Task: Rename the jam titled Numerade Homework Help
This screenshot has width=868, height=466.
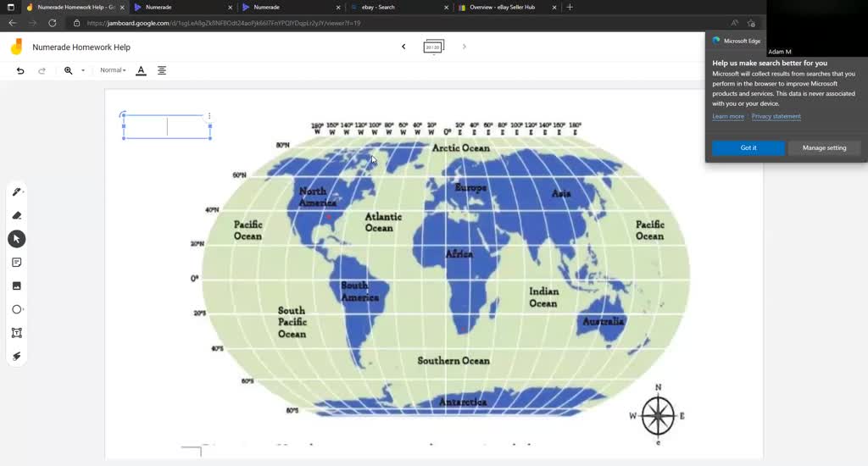Action: [81, 47]
